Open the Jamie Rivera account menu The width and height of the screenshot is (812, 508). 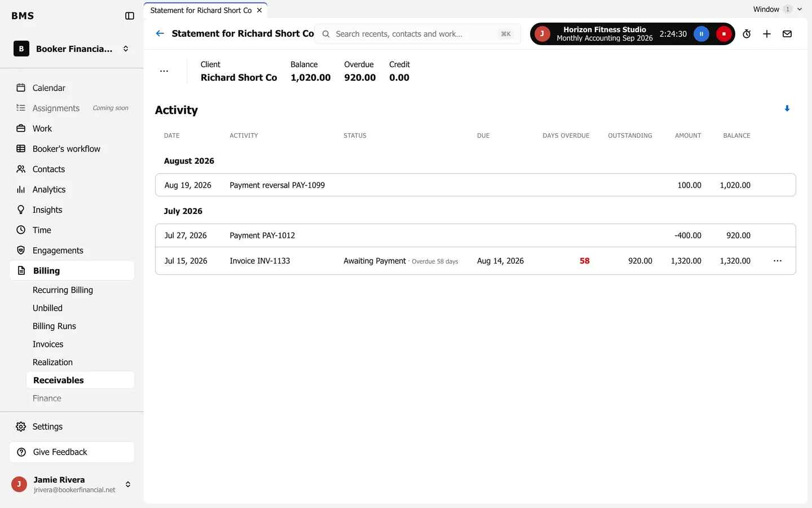pyautogui.click(x=72, y=484)
